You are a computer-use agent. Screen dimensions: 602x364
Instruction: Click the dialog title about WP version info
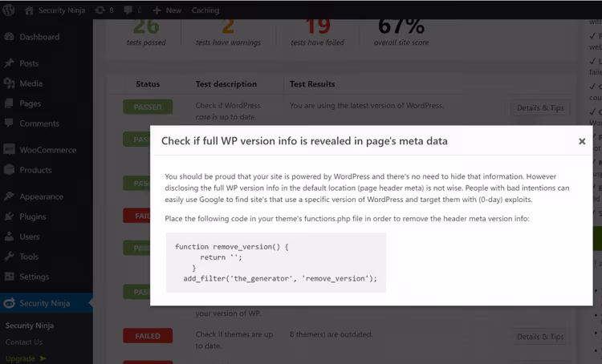tap(304, 141)
